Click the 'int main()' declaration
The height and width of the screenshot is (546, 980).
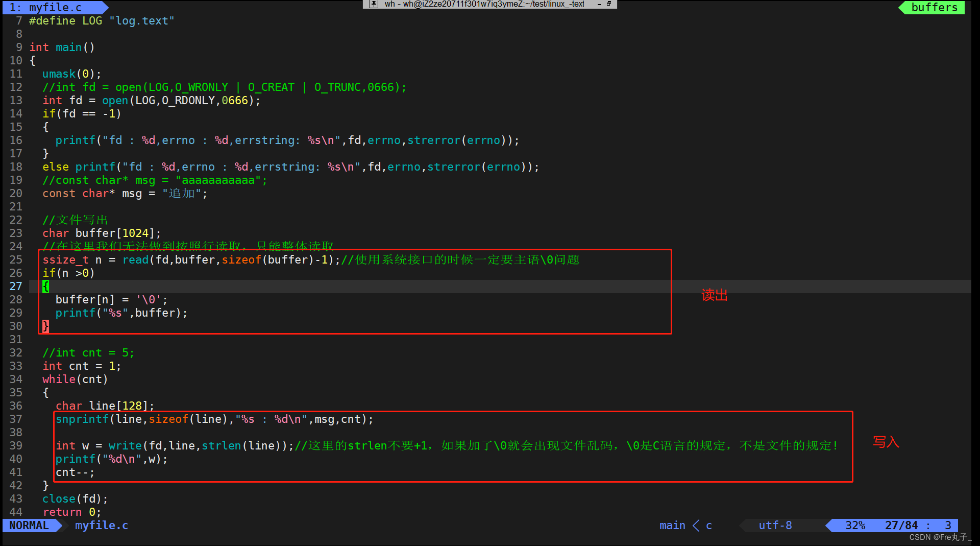pos(62,48)
